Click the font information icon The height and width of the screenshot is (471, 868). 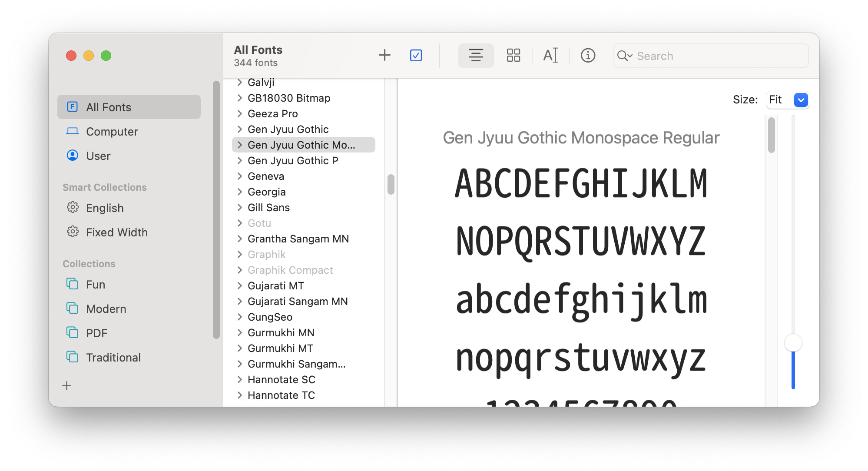587,56
